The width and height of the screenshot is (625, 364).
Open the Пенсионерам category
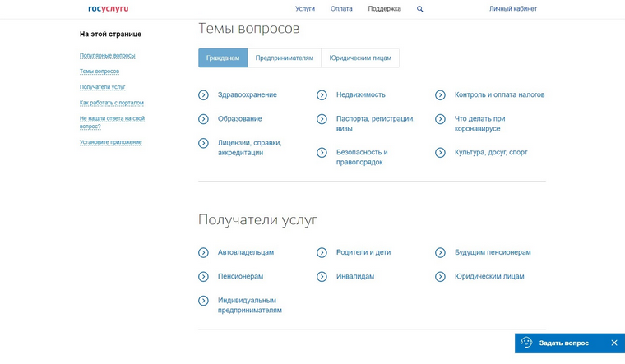coord(240,276)
